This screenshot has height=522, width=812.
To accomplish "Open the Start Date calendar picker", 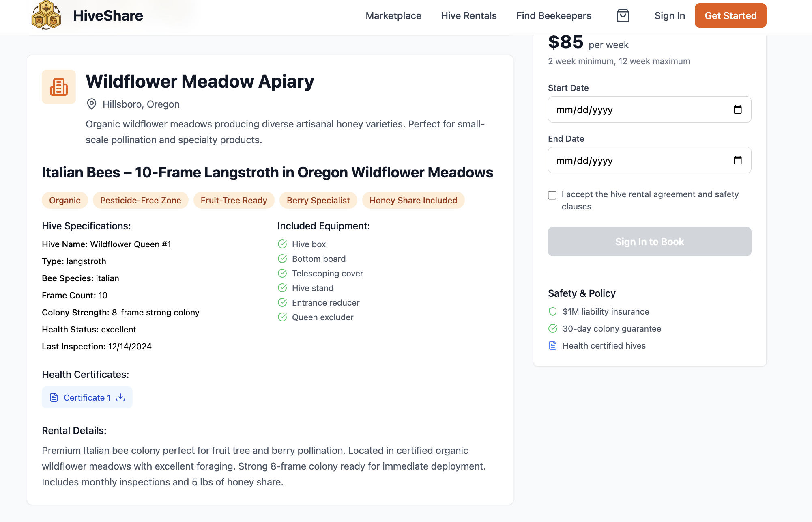I will [737, 110].
